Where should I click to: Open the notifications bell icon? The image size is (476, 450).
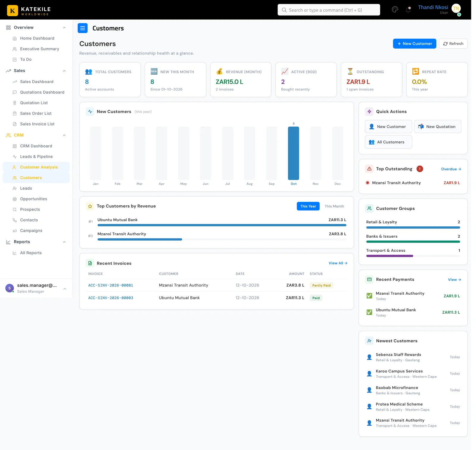(408, 10)
